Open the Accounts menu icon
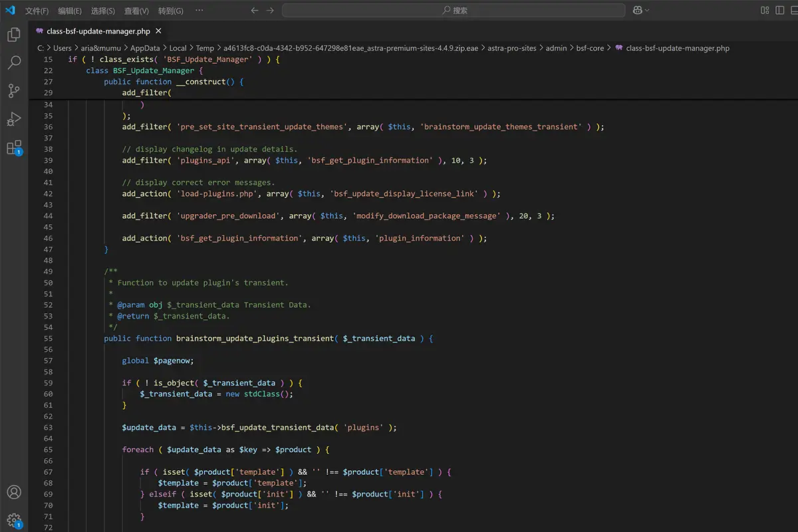Screen dimensions: 798x532 point(14,492)
